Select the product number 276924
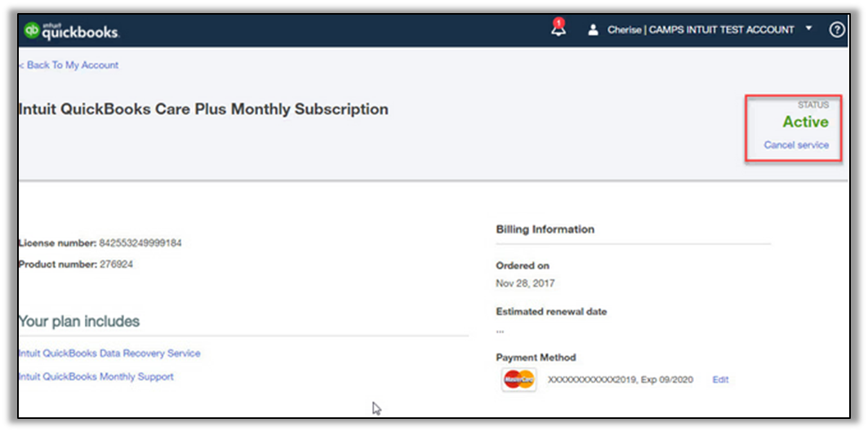The height and width of the screenshot is (432, 868). click(116, 265)
